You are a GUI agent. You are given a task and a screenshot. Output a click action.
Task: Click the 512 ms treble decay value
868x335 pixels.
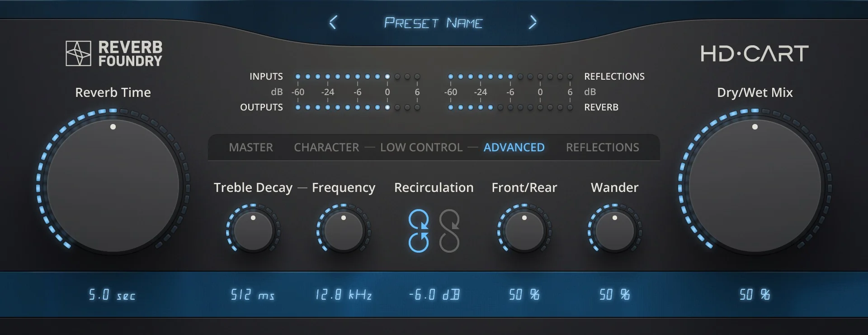[253, 295]
